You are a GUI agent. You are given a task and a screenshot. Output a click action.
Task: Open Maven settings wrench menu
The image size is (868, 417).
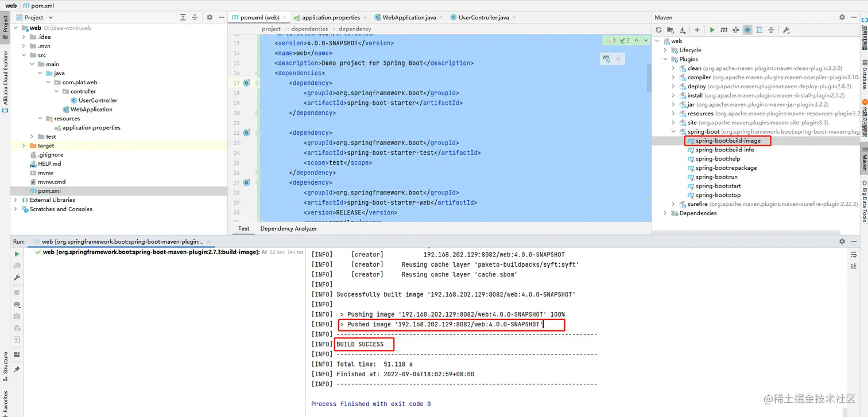pyautogui.click(x=786, y=30)
